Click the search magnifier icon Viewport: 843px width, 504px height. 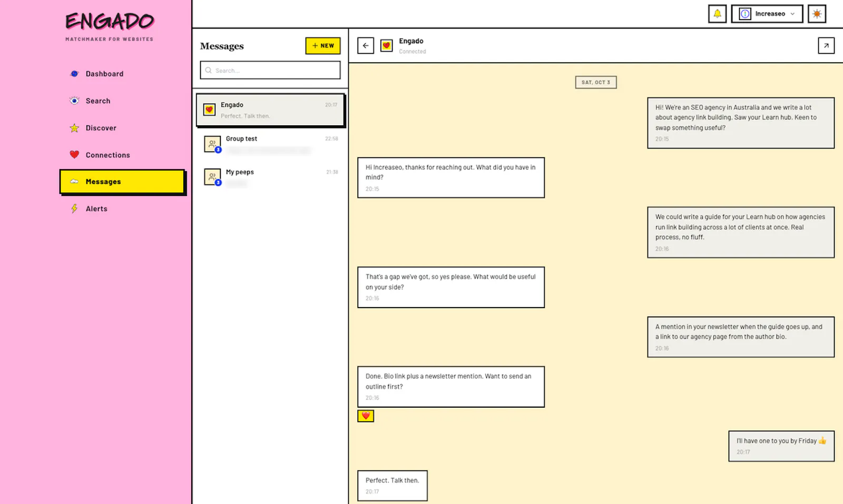(209, 71)
